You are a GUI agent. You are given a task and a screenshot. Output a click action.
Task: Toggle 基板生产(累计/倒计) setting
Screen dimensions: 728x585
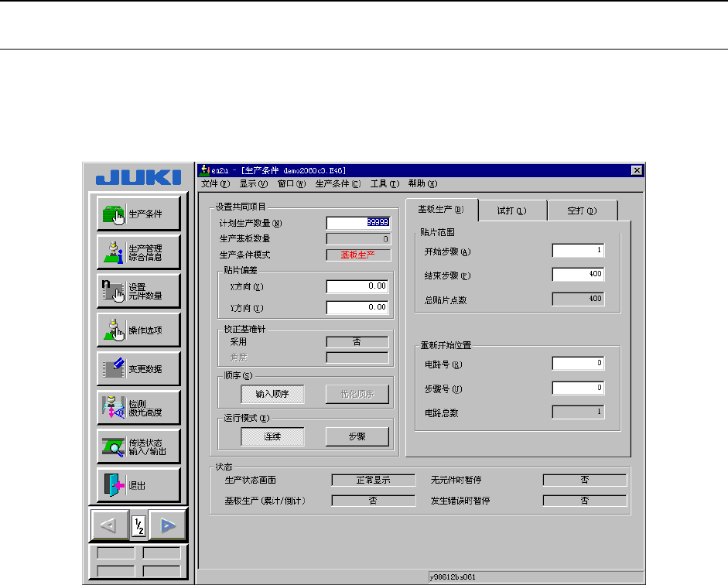click(x=374, y=501)
